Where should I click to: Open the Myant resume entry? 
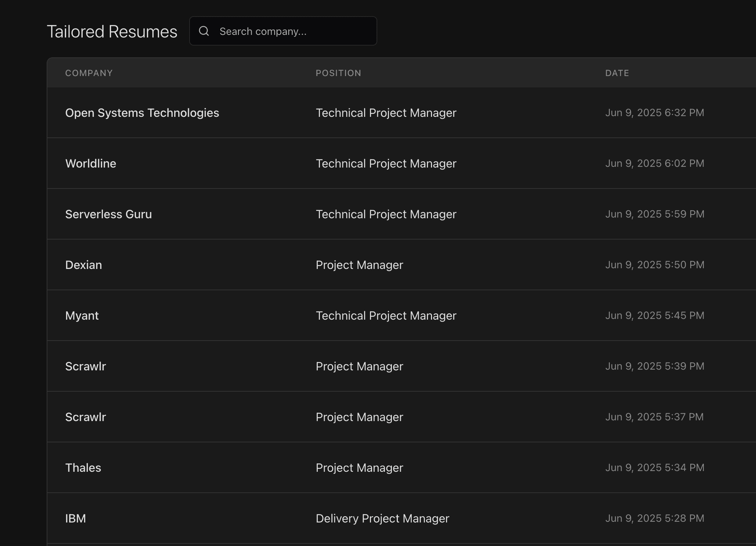tap(402, 316)
